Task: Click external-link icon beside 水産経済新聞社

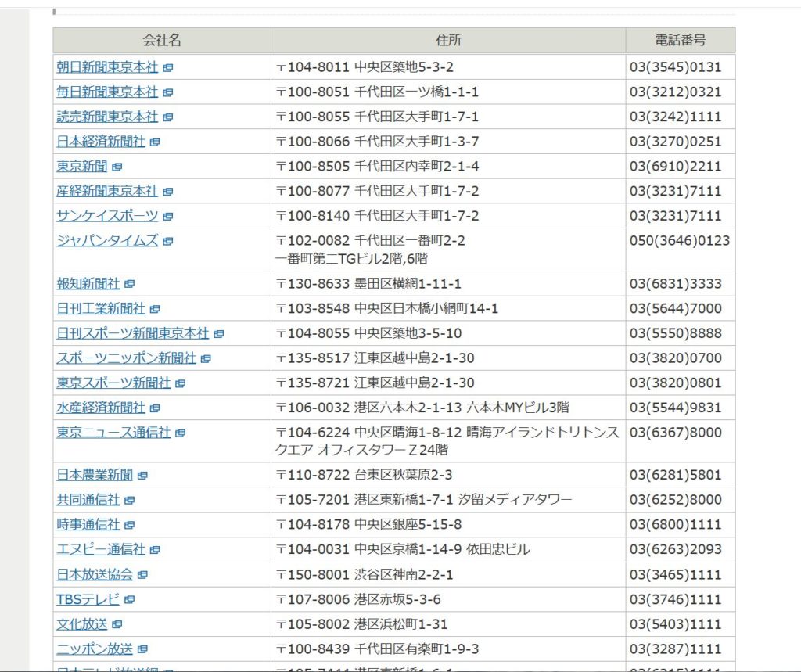Action: 155,408
